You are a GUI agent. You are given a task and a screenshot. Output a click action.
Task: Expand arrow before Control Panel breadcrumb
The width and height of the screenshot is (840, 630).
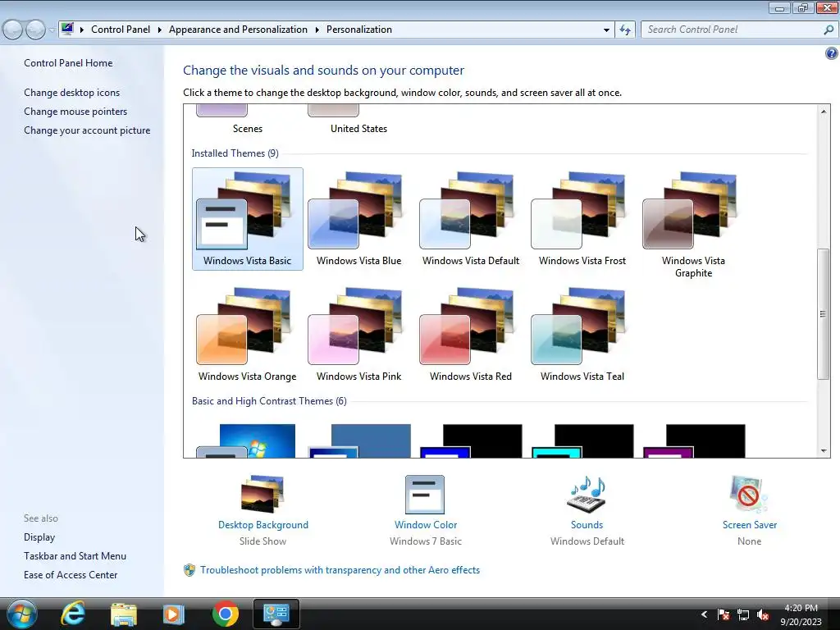[82, 30]
